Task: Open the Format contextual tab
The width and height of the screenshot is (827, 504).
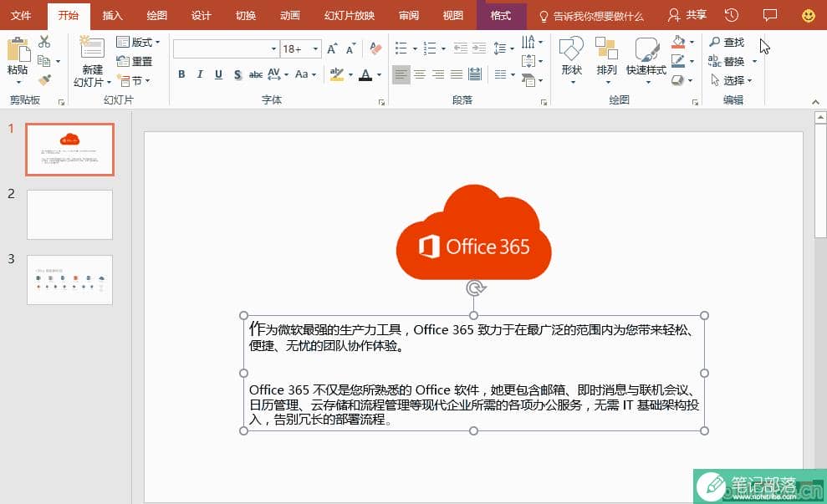Action: [x=501, y=16]
